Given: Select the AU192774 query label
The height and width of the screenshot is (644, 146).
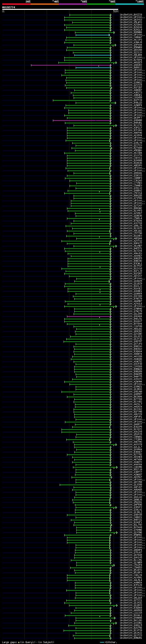Looking at the screenshot, I should [x=8, y=7].
